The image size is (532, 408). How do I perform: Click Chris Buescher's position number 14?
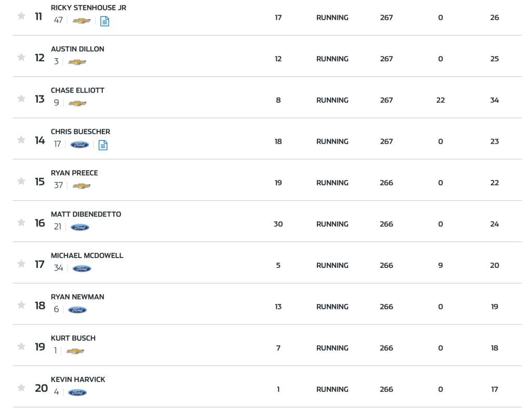40,140
